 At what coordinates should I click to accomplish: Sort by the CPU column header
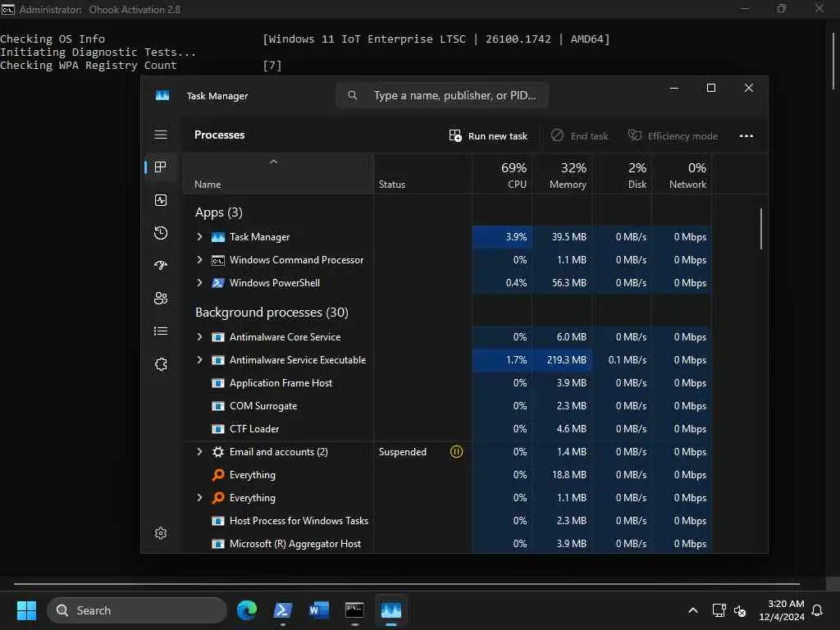click(503, 175)
